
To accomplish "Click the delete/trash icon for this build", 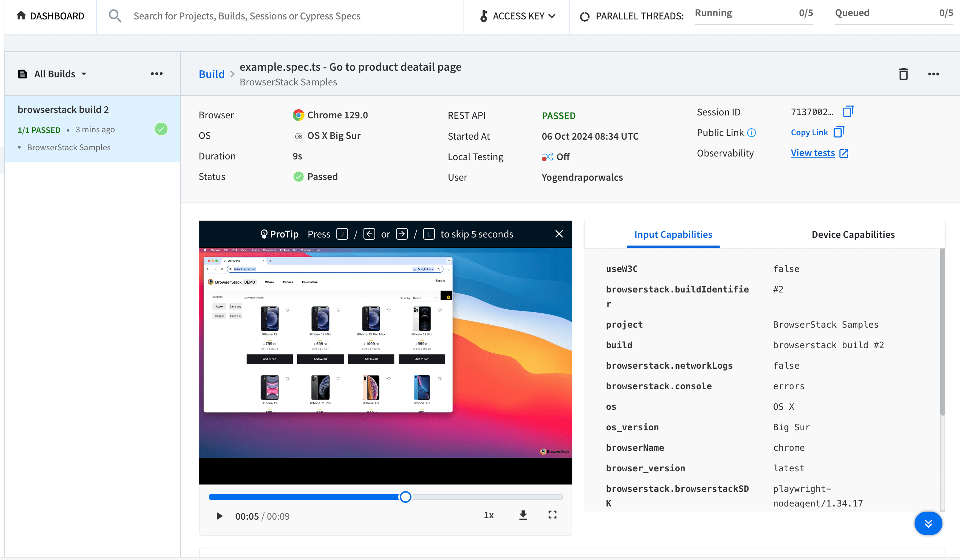I will click(903, 73).
